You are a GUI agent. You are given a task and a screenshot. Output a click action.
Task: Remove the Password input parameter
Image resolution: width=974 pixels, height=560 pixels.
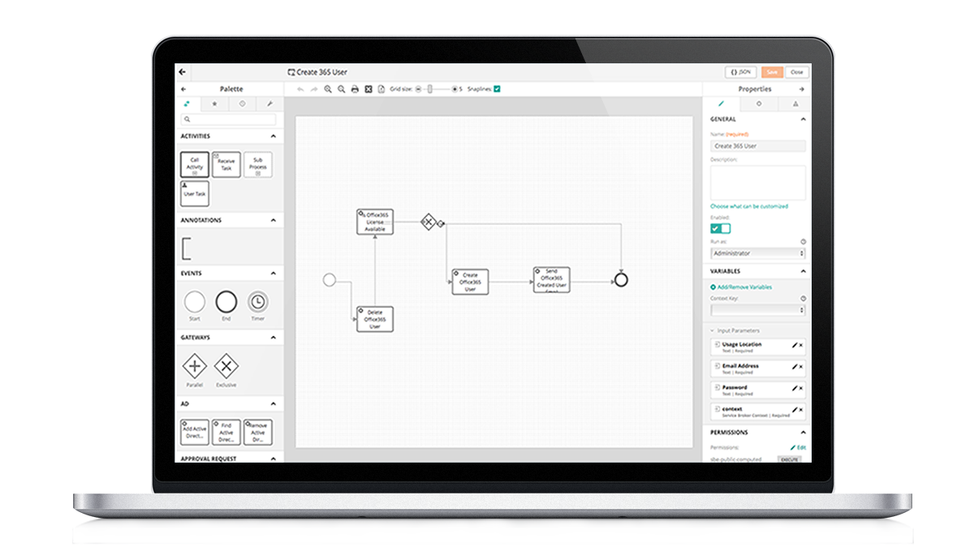click(x=801, y=388)
